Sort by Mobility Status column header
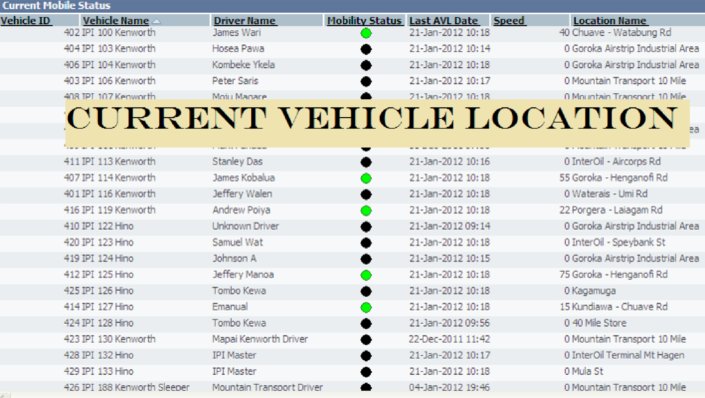Screen dimensions: 705x398 click(364, 21)
